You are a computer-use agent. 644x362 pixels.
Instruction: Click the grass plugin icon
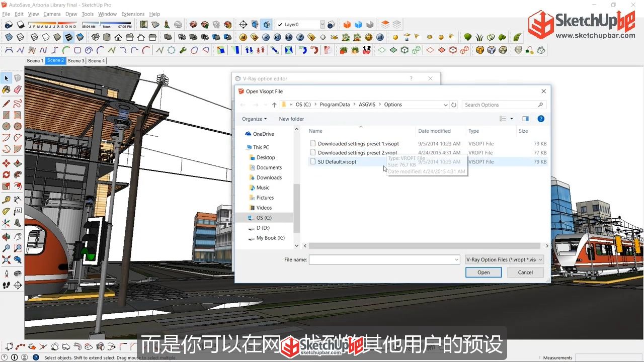[479, 37]
